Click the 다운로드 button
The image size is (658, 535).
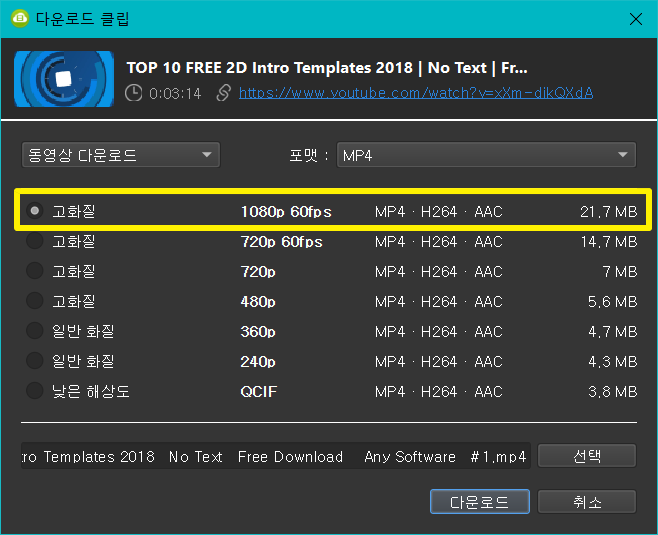click(x=480, y=501)
